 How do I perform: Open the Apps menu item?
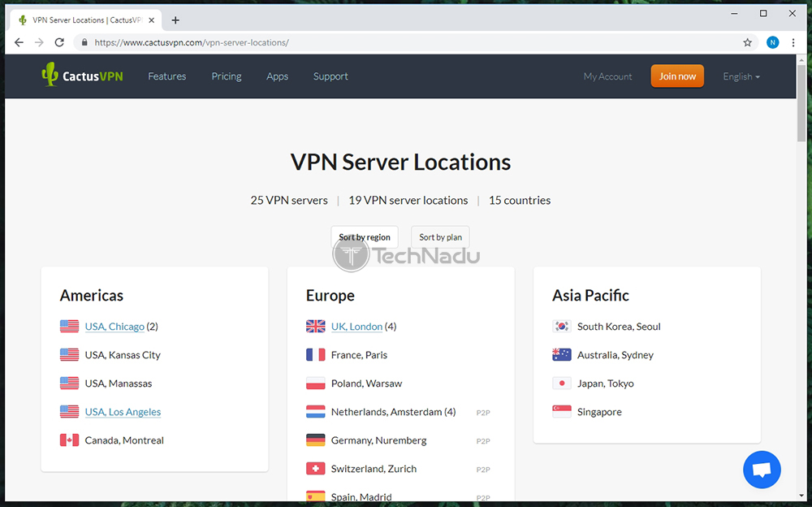click(x=277, y=76)
